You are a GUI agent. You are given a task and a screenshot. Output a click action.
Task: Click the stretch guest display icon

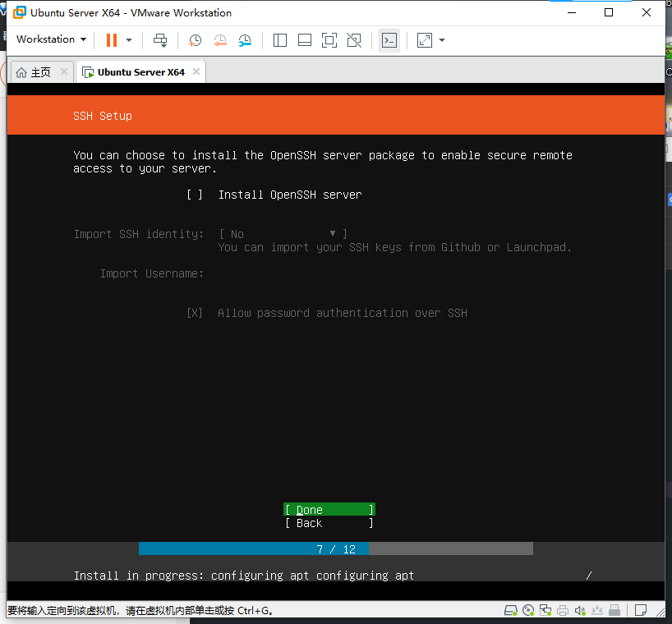point(424,40)
